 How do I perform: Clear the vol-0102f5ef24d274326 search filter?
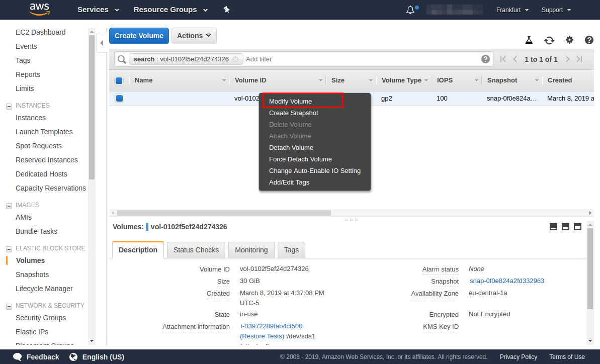(235, 59)
